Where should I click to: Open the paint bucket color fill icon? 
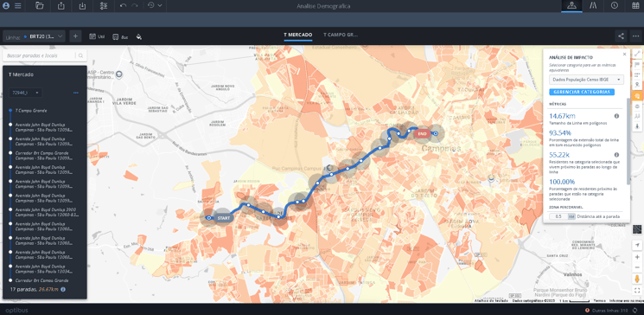point(139,36)
